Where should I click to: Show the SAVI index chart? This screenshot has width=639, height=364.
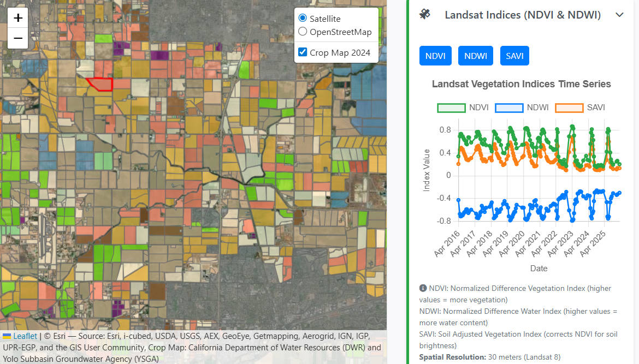coord(514,56)
